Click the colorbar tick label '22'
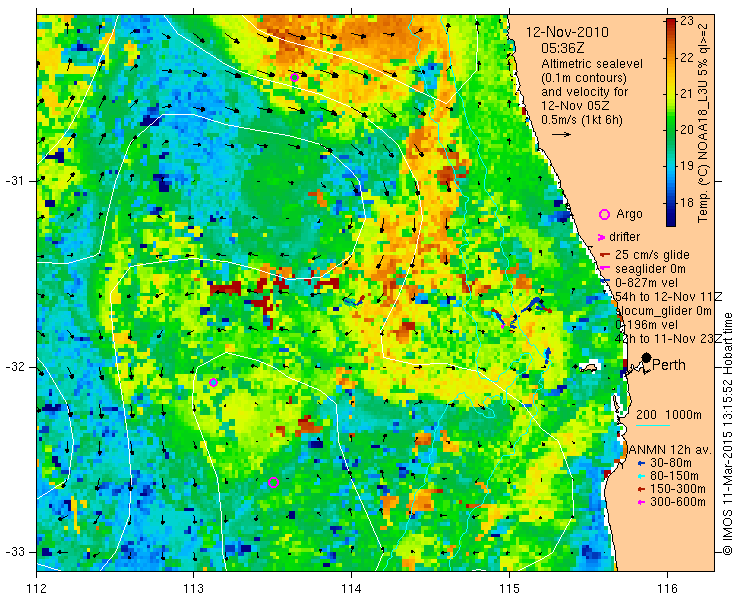 point(687,58)
